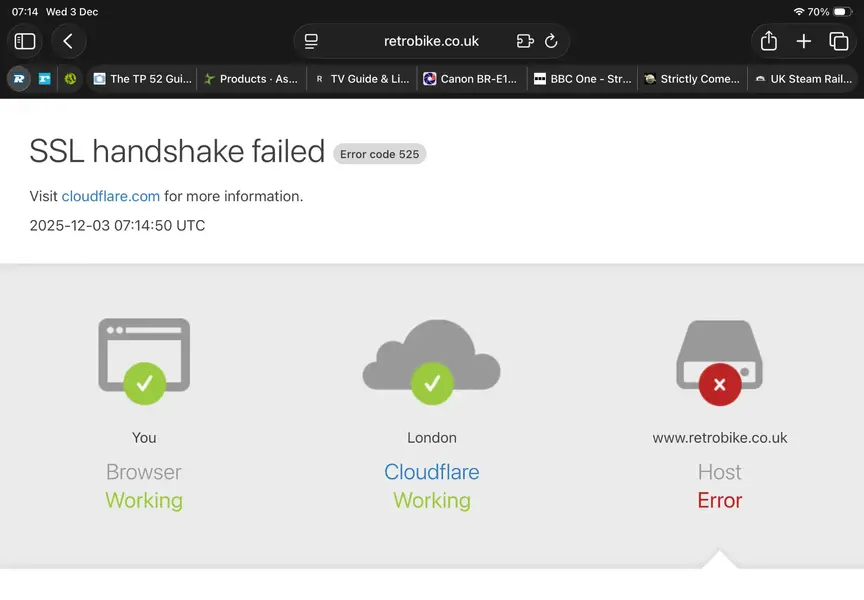Viewport: 864px width, 600px height.
Task: Select the pinned retrobike tab
Action: point(19,79)
